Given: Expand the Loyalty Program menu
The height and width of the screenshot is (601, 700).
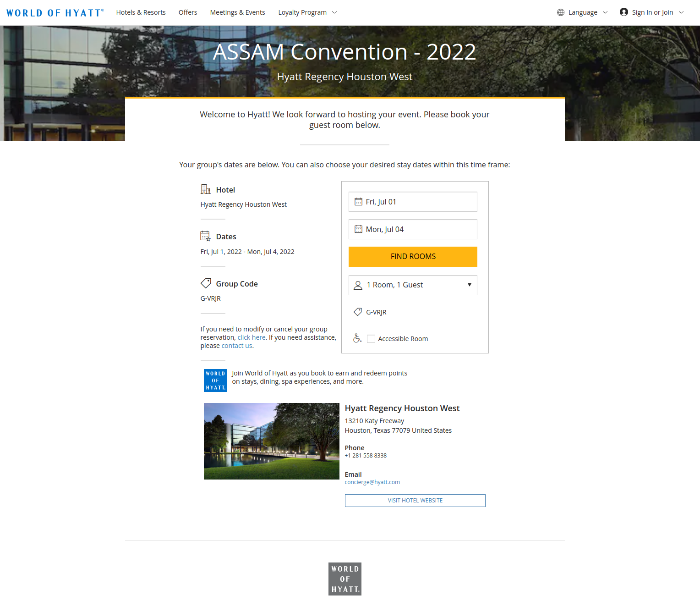Looking at the screenshot, I should tap(307, 12).
